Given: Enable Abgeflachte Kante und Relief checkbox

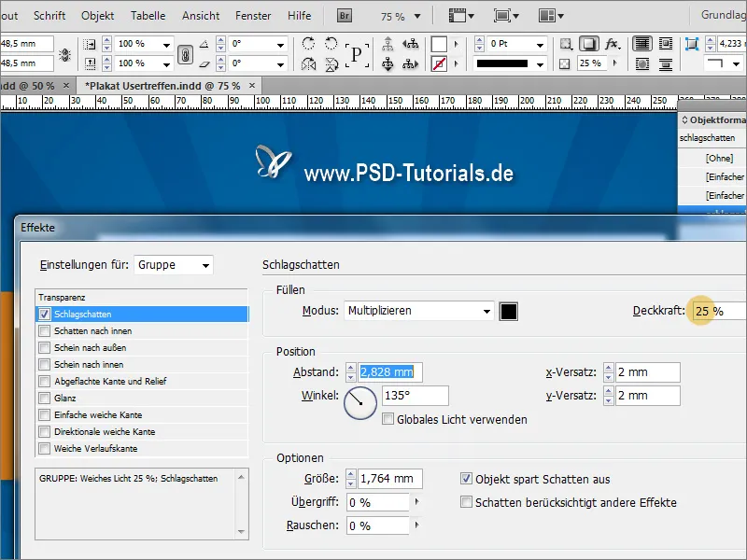Looking at the screenshot, I should pyautogui.click(x=44, y=381).
